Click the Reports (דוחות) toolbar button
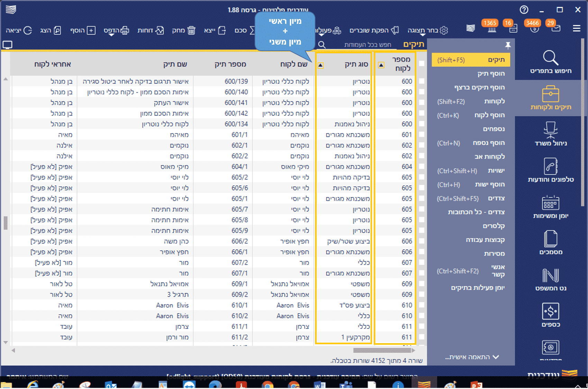The width and height of the screenshot is (588, 389). point(150,30)
